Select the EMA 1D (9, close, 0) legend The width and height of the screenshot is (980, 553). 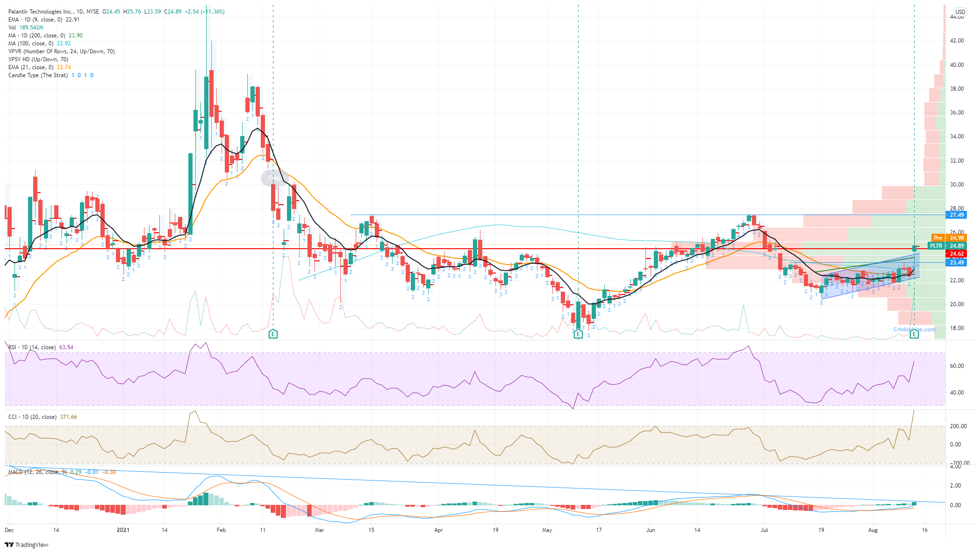pyautogui.click(x=44, y=20)
